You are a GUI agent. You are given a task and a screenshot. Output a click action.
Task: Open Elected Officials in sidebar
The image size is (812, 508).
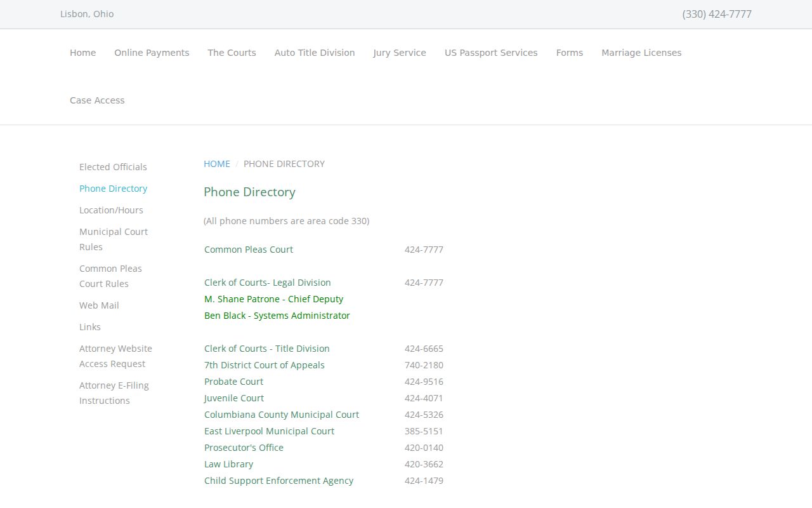pos(113,167)
